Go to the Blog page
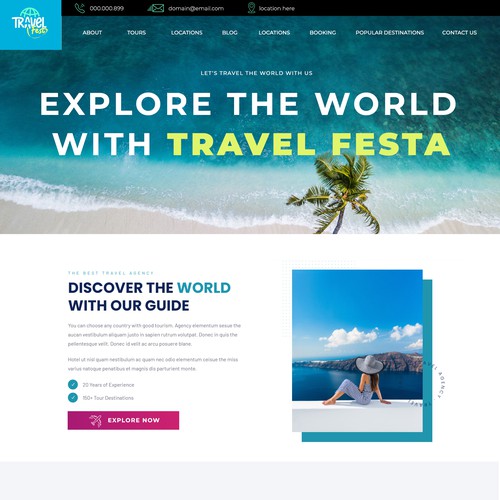This screenshot has height=500, width=500. (230, 33)
